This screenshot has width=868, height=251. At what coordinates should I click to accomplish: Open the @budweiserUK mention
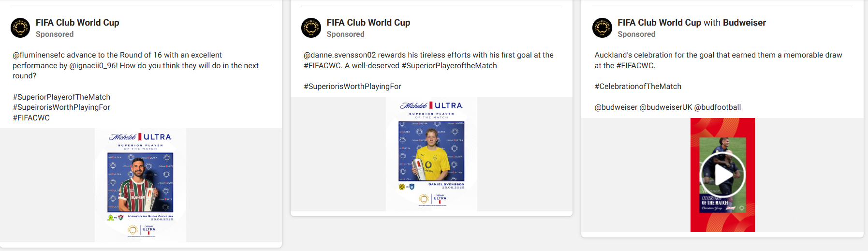pos(665,107)
